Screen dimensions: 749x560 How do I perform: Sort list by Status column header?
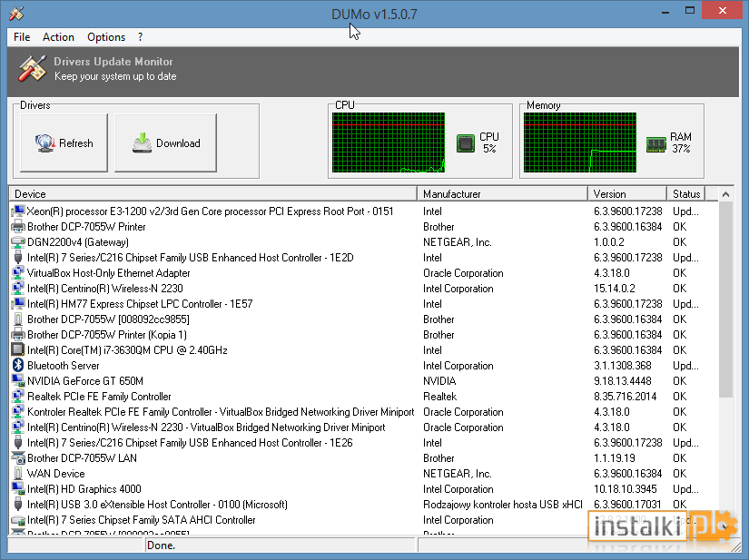(686, 194)
